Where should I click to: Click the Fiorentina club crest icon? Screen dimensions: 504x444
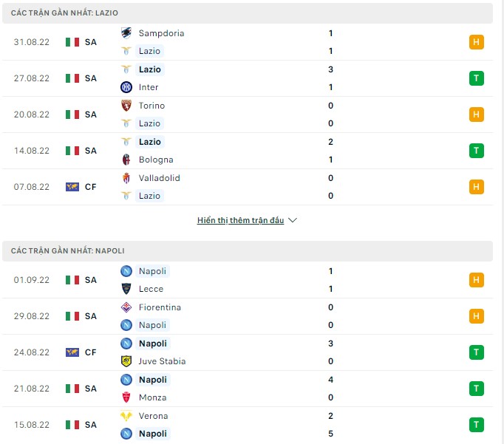[x=126, y=307]
